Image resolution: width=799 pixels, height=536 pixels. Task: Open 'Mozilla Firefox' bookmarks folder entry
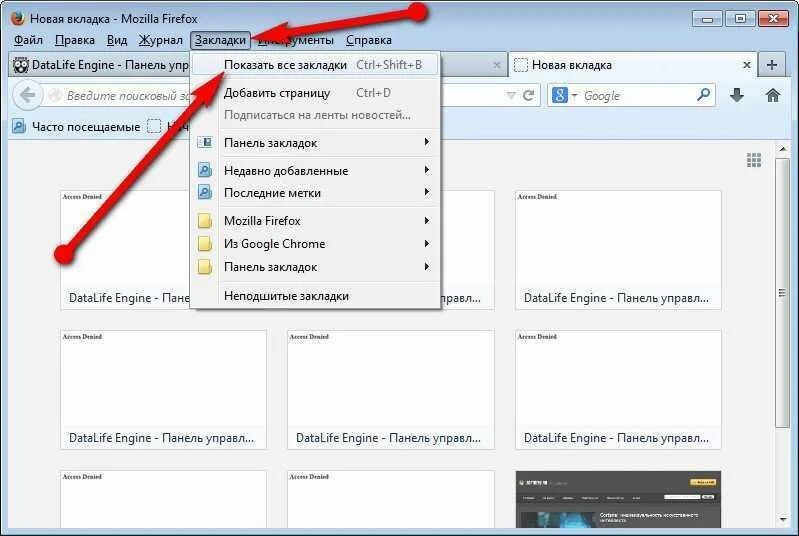click(316, 221)
